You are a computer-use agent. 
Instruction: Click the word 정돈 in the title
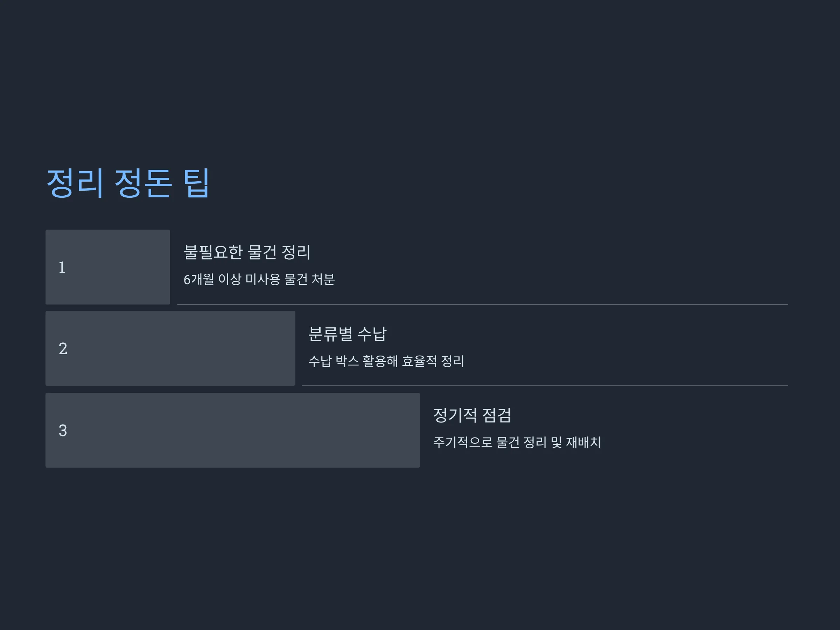[x=143, y=183]
